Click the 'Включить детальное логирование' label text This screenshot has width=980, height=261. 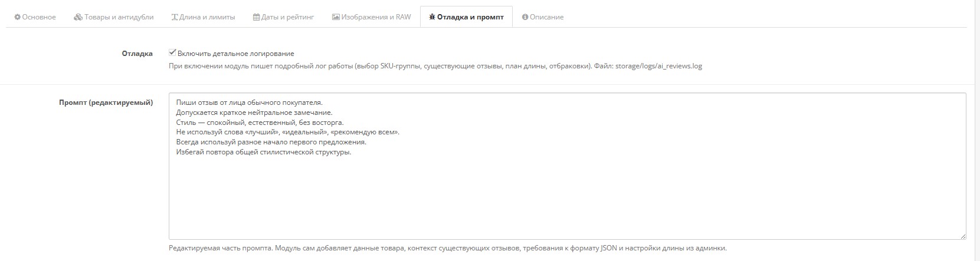235,54
